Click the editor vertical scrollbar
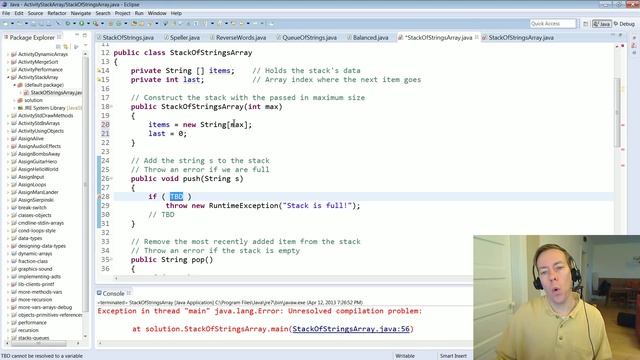Viewport: 640px width, 360px height. click(x=617, y=112)
